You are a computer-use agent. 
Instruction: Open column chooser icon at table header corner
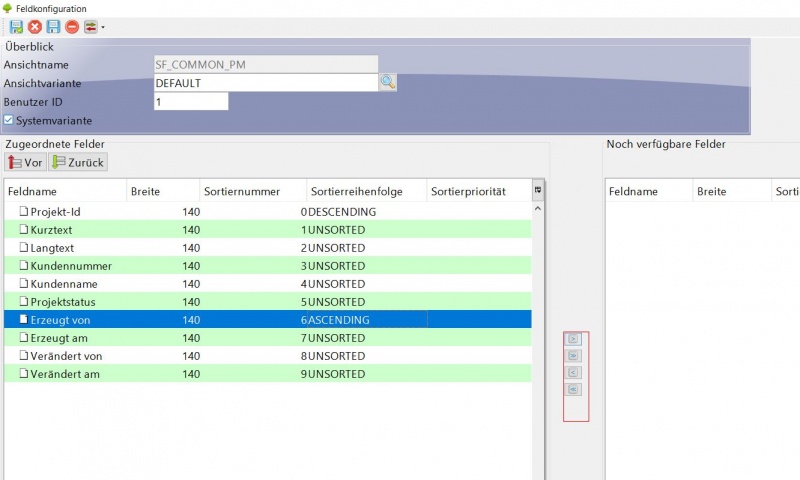[538, 190]
